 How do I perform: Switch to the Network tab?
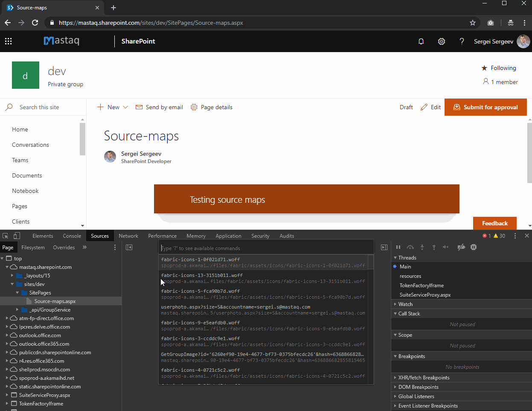pyautogui.click(x=128, y=236)
